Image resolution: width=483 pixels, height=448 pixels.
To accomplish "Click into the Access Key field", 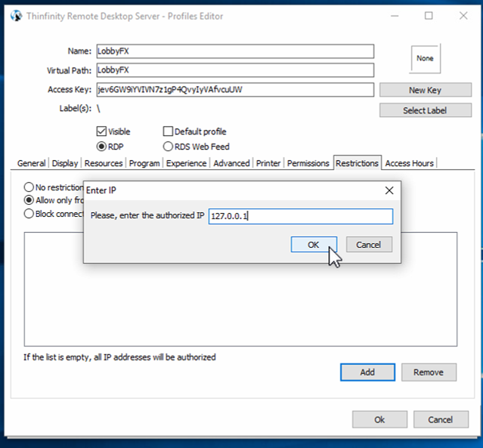I will coord(234,90).
